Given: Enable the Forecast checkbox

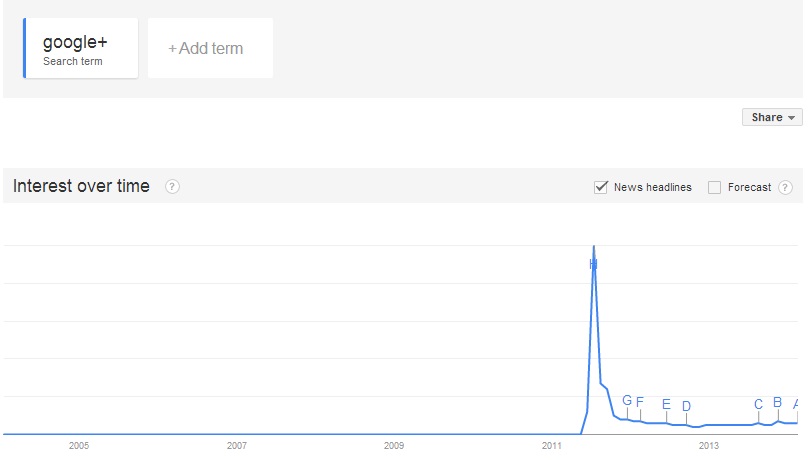Looking at the screenshot, I should [x=714, y=188].
